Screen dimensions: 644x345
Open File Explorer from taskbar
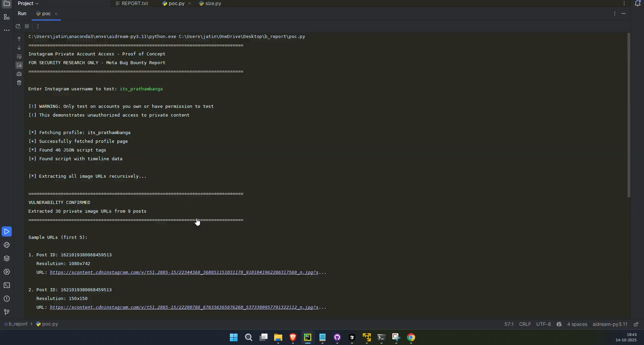click(278, 338)
